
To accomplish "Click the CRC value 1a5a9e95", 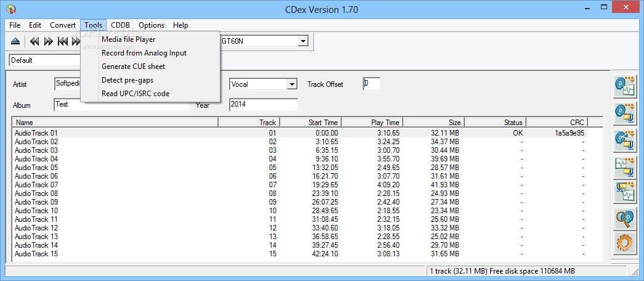I will coord(568,133).
